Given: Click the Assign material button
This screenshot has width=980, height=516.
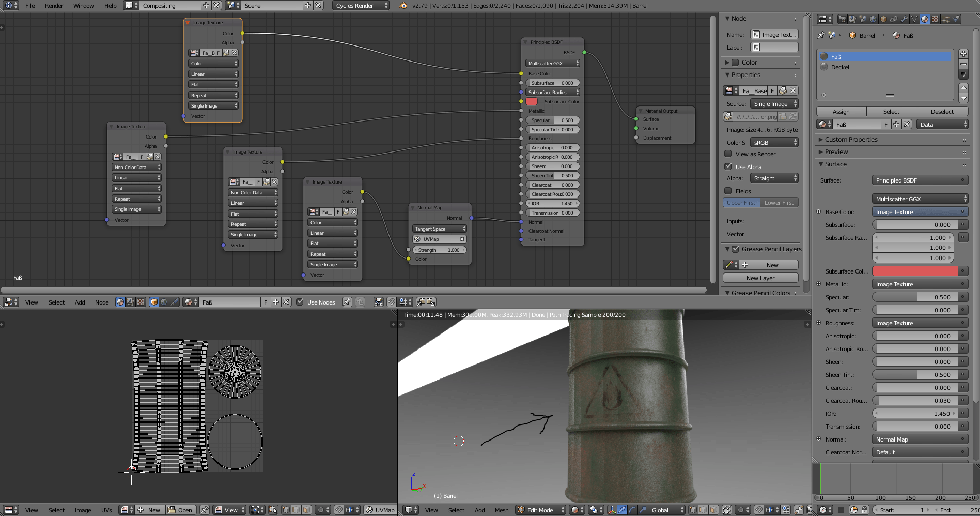Looking at the screenshot, I should coord(841,112).
